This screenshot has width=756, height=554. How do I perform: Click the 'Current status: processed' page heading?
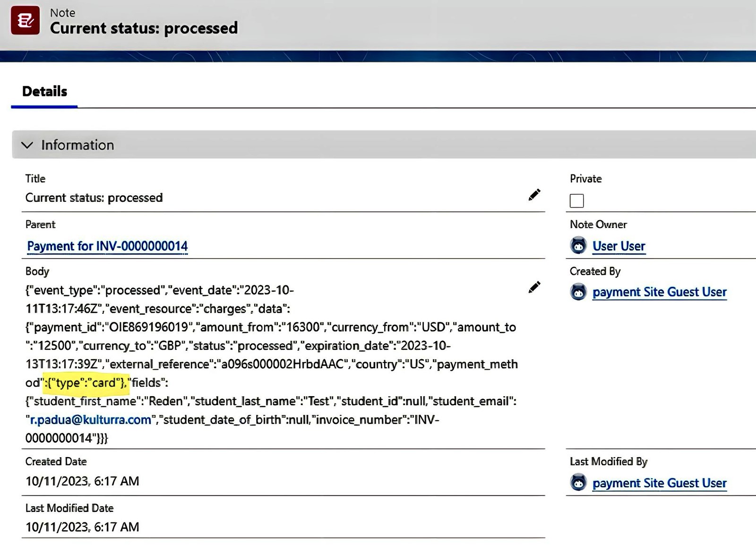point(144,28)
